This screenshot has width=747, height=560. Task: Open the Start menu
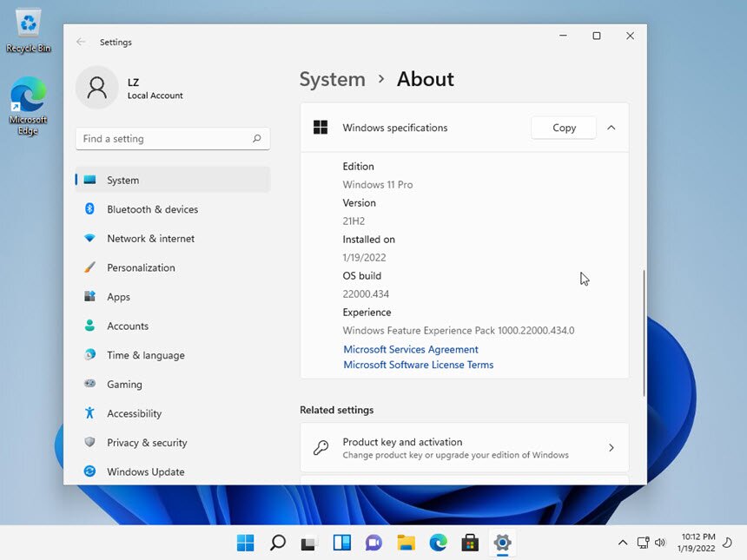click(x=246, y=543)
